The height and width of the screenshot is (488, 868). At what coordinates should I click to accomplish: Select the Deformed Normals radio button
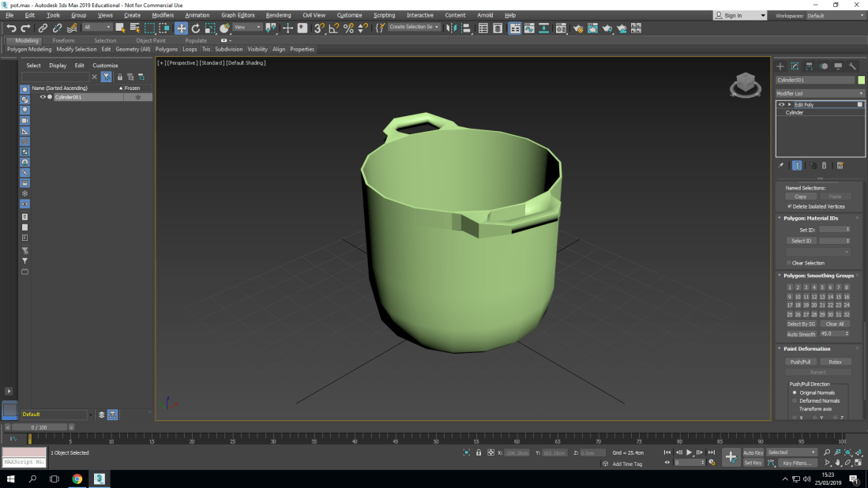point(795,400)
